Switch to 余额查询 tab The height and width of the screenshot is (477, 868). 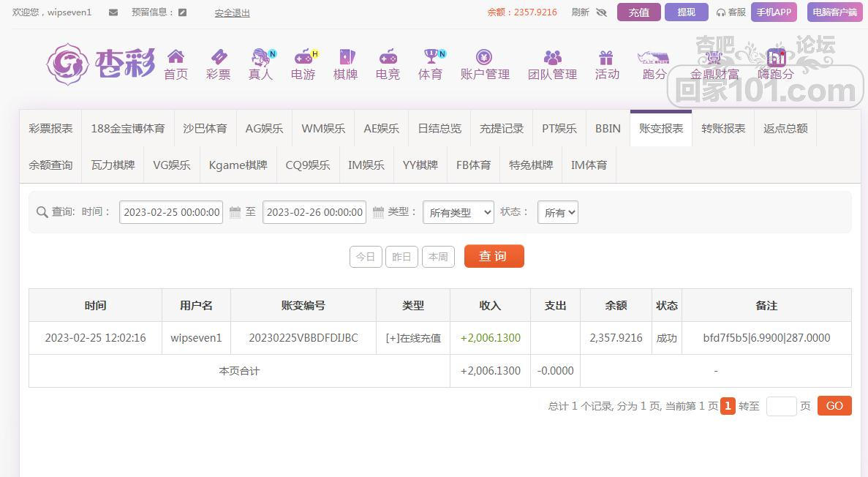pyautogui.click(x=50, y=165)
